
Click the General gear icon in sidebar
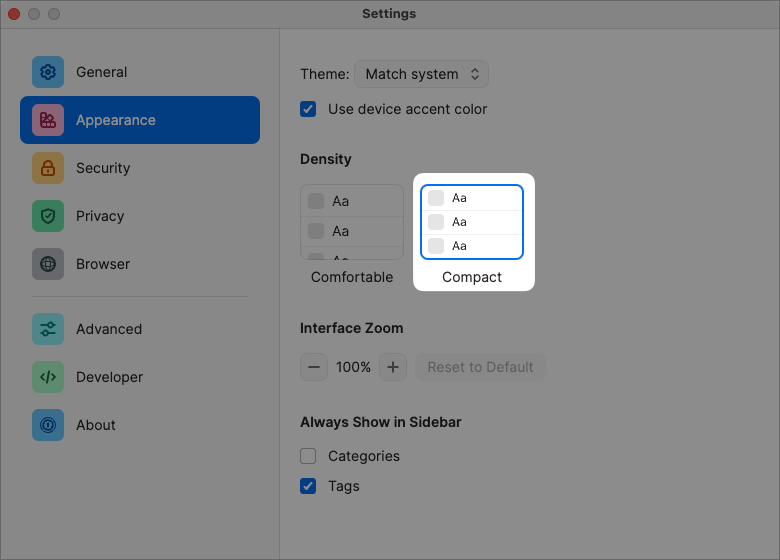click(48, 72)
